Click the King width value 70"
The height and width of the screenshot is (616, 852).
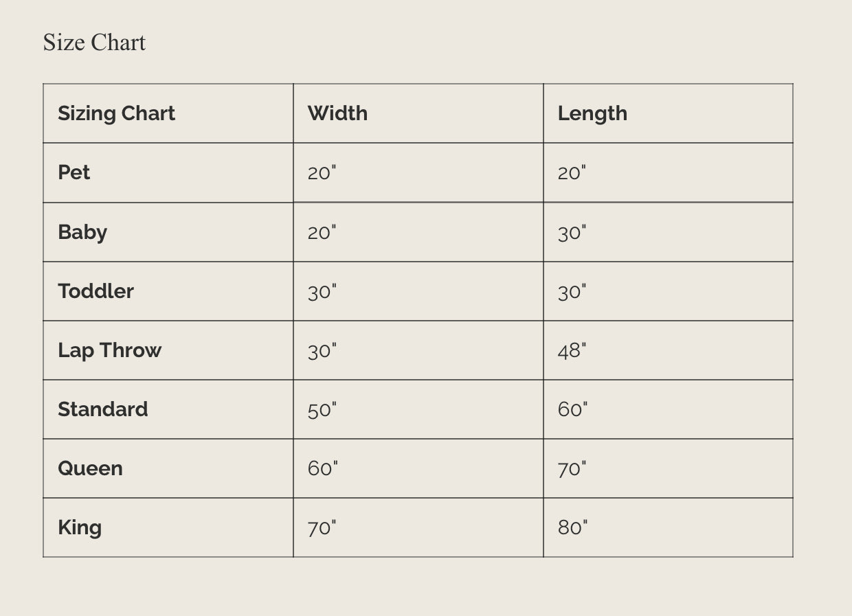[x=322, y=527]
